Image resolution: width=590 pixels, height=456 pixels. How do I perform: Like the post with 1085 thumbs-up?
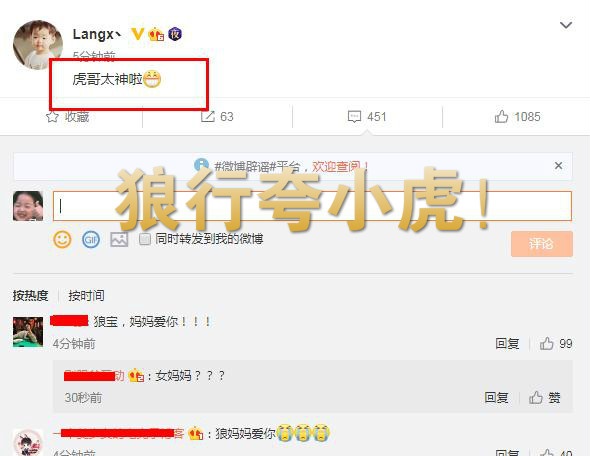pos(501,117)
